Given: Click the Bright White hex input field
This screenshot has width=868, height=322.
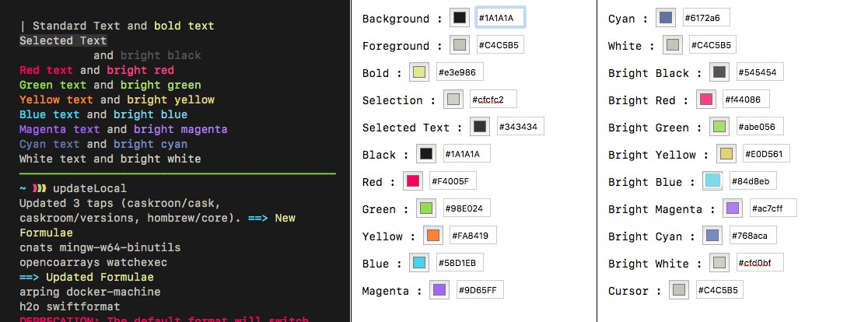Looking at the screenshot, I should pyautogui.click(x=758, y=263).
